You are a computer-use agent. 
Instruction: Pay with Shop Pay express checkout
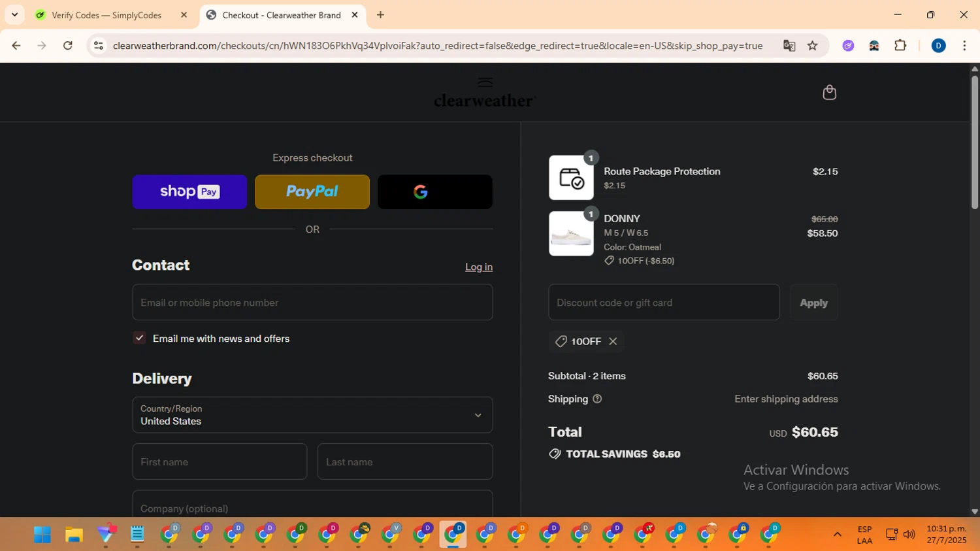click(189, 192)
